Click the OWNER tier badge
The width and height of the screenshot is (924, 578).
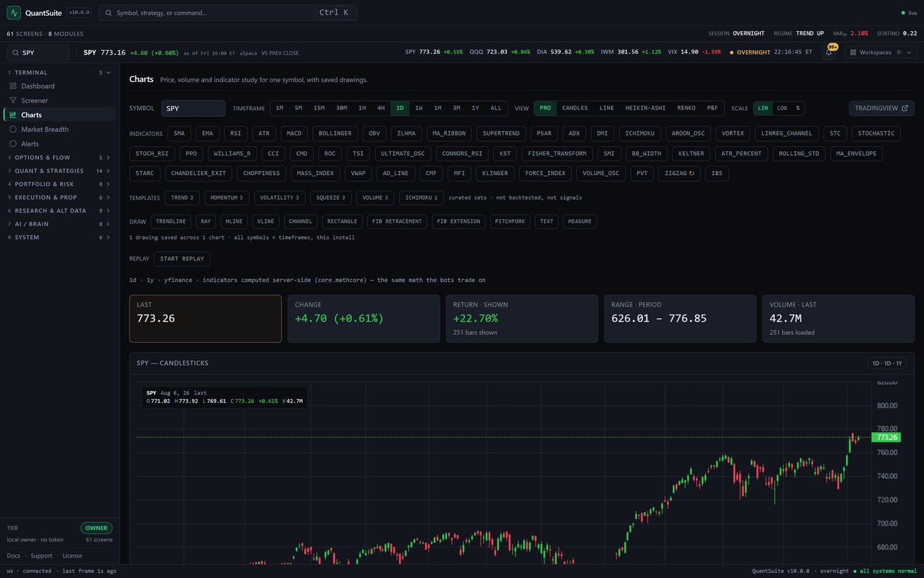(96, 528)
